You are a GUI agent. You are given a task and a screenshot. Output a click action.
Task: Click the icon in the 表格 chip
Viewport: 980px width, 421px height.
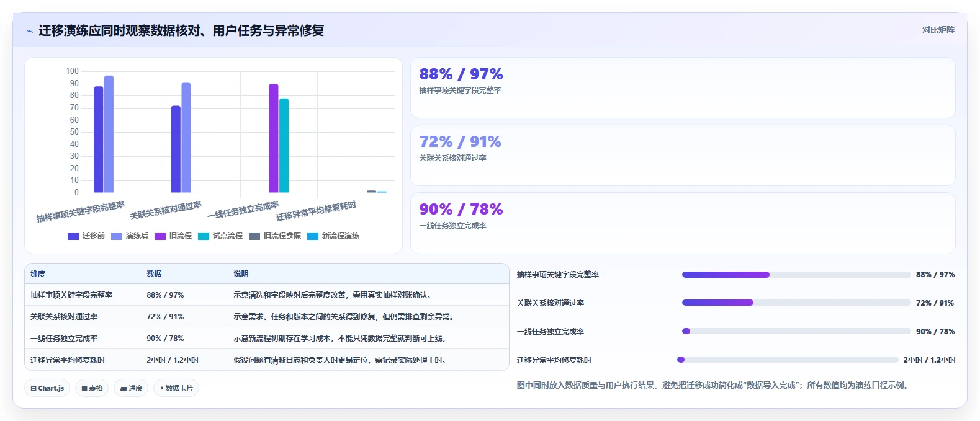point(84,388)
